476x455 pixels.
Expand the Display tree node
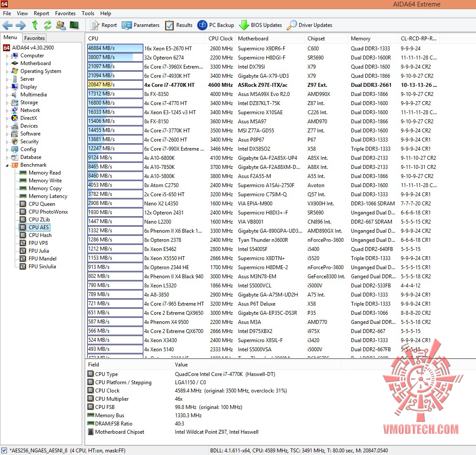(7, 87)
